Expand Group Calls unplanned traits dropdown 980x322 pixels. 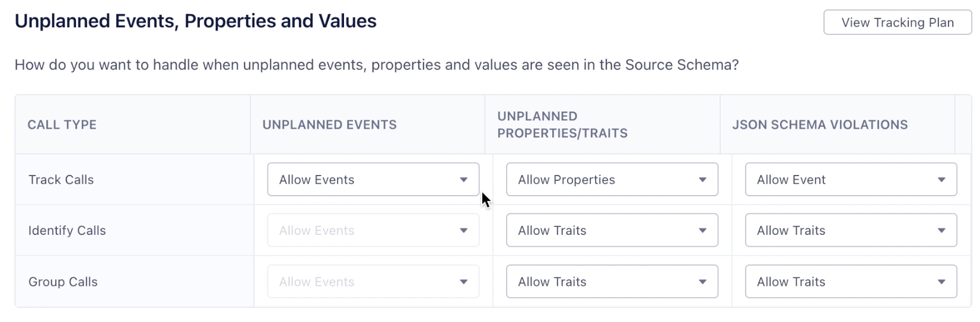click(x=612, y=282)
